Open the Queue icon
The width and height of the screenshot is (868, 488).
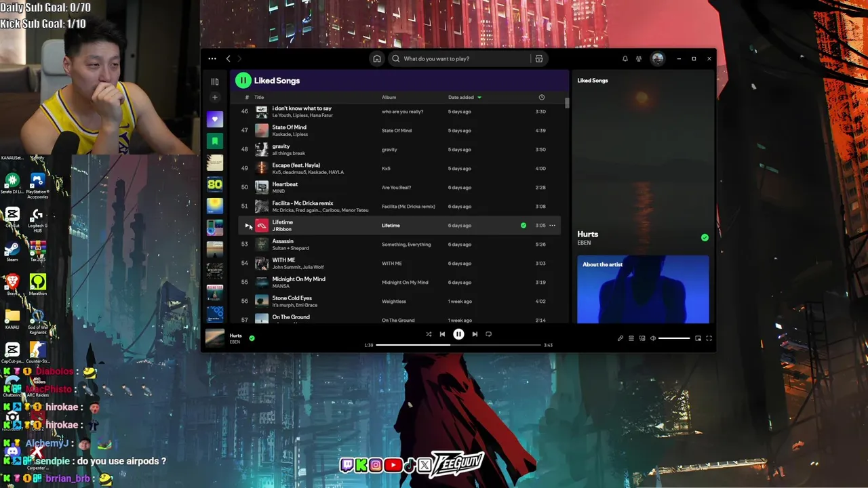(x=631, y=338)
